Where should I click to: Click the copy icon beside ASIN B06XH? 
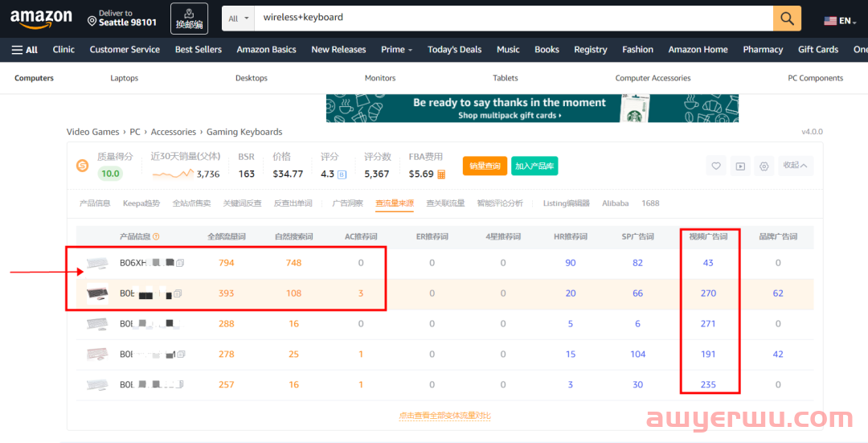pyautogui.click(x=181, y=263)
